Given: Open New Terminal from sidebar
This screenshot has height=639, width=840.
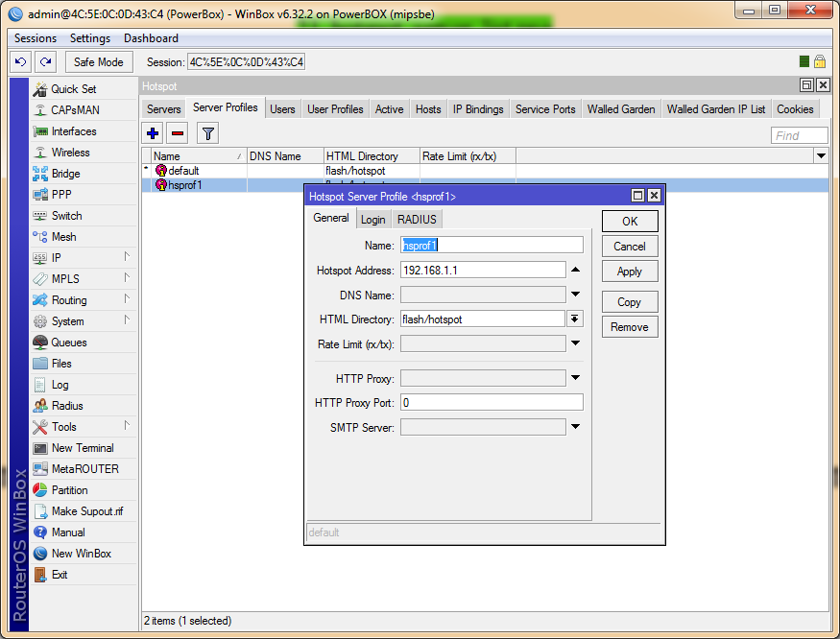Looking at the screenshot, I should [x=82, y=448].
